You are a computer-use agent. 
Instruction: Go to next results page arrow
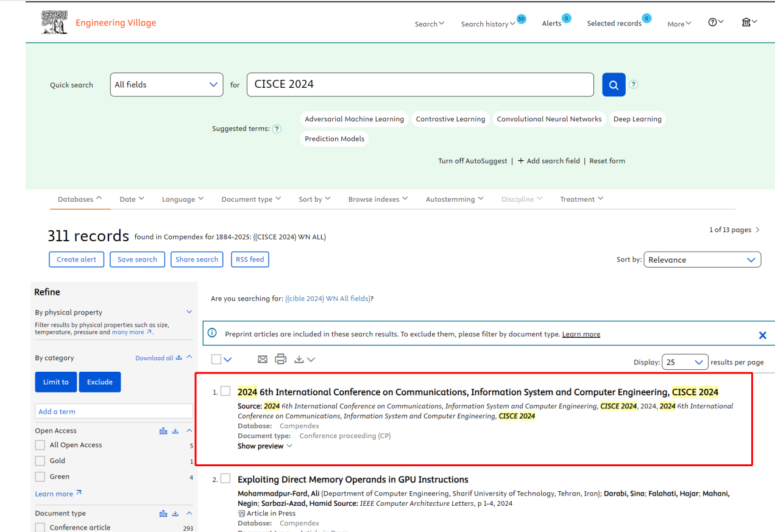point(757,230)
